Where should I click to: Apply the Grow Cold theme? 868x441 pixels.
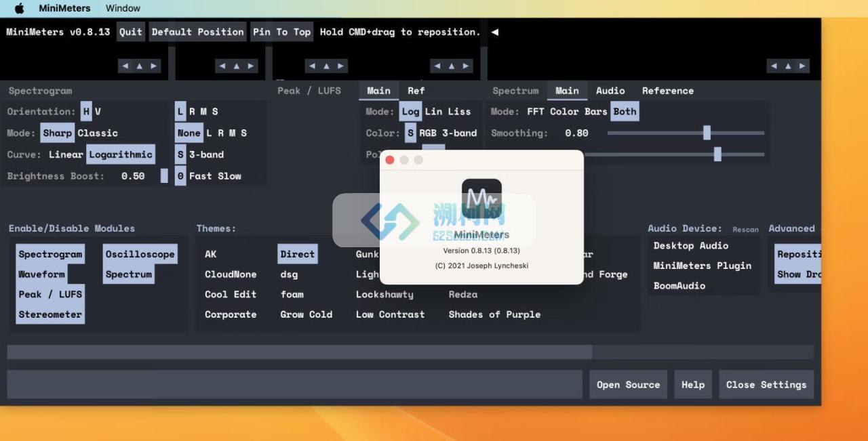307,314
